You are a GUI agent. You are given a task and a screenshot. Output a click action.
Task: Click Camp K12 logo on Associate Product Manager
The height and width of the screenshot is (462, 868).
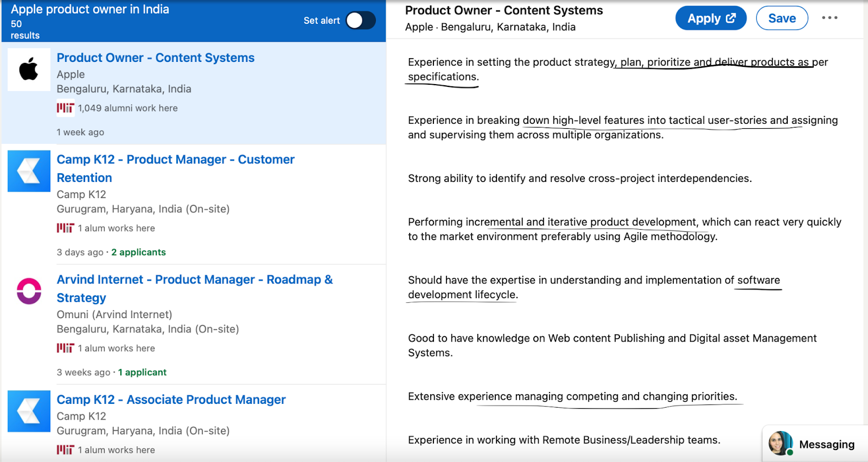[29, 411]
